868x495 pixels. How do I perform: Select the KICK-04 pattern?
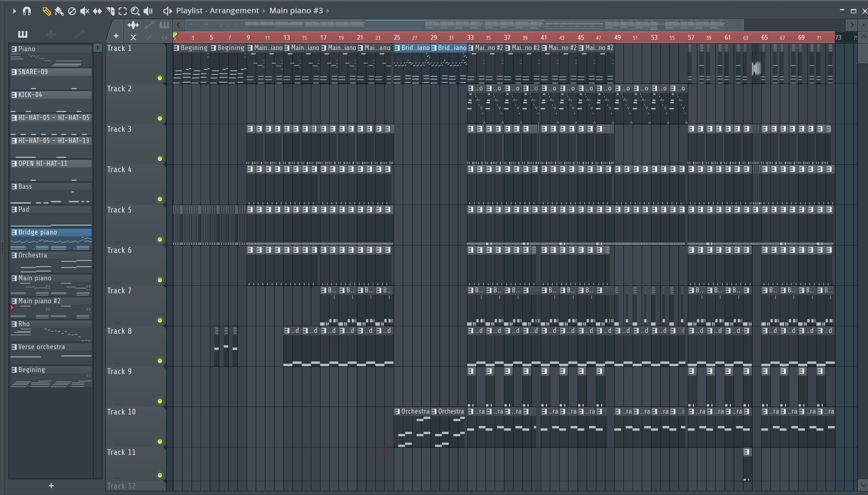coord(51,101)
